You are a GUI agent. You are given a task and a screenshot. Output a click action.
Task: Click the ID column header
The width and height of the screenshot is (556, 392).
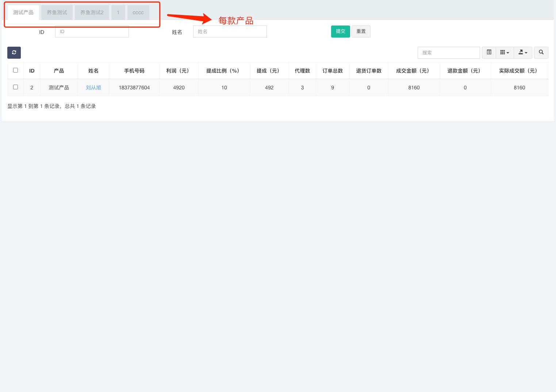click(x=32, y=71)
